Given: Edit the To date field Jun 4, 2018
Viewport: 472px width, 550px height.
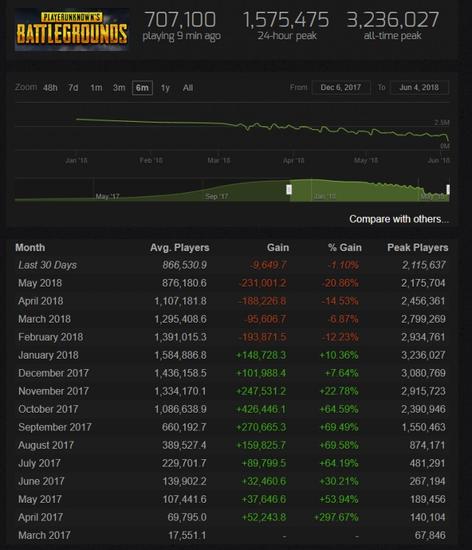Looking at the screenshot, I should (419, 87).
